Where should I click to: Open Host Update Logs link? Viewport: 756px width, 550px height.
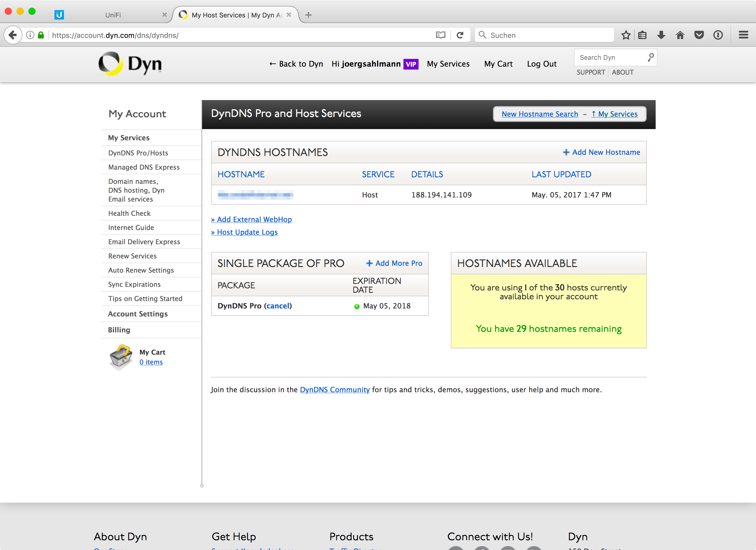244,232
